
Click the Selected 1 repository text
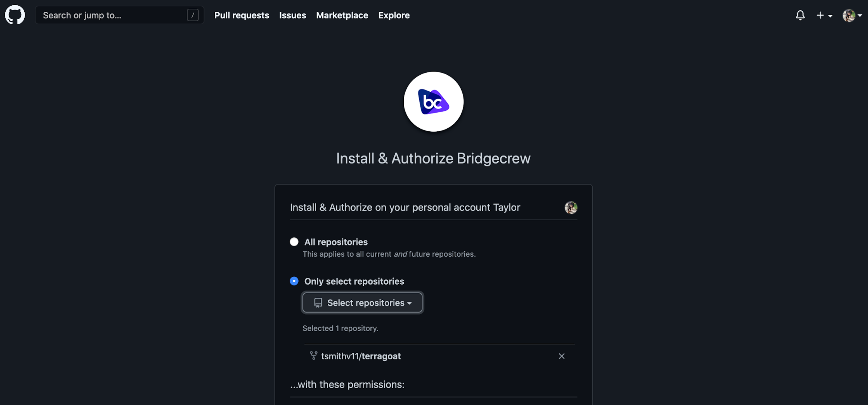coord(340,328)
